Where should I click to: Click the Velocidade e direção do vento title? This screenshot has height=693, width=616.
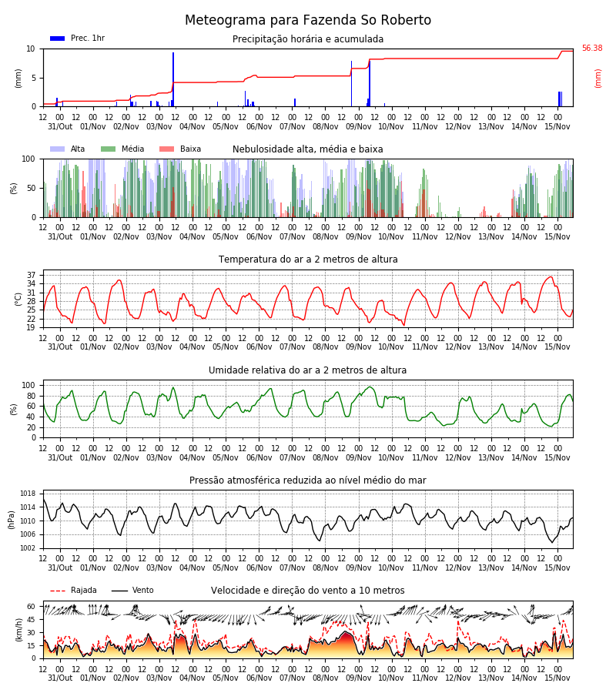coord(308,591)
